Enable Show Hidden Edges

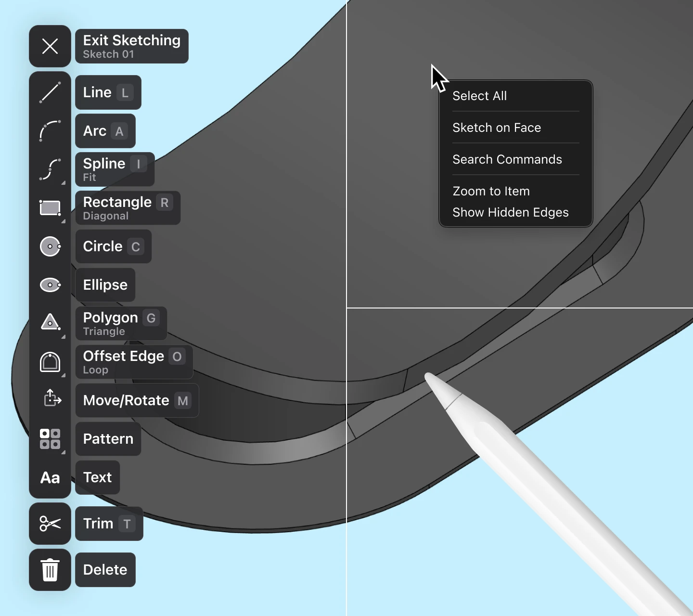511,212
